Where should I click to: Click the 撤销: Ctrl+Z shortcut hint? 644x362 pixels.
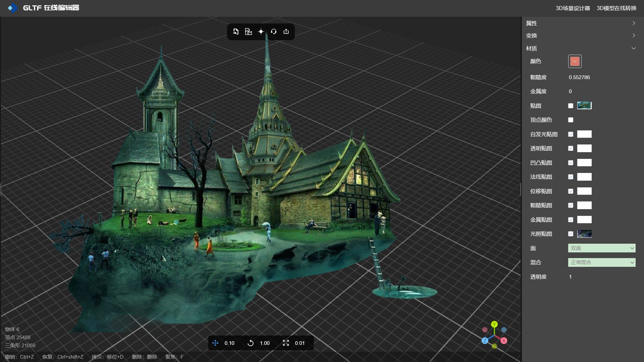(19, 357)
